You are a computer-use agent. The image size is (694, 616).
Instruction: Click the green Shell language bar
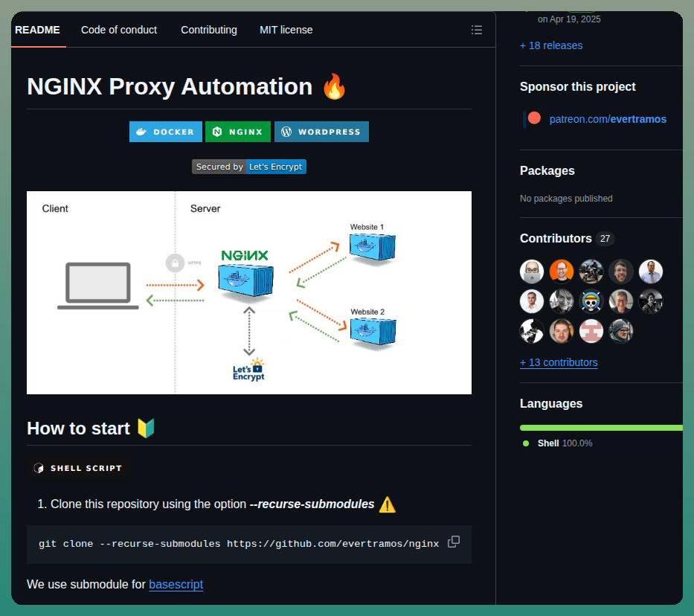pos(601,428)
